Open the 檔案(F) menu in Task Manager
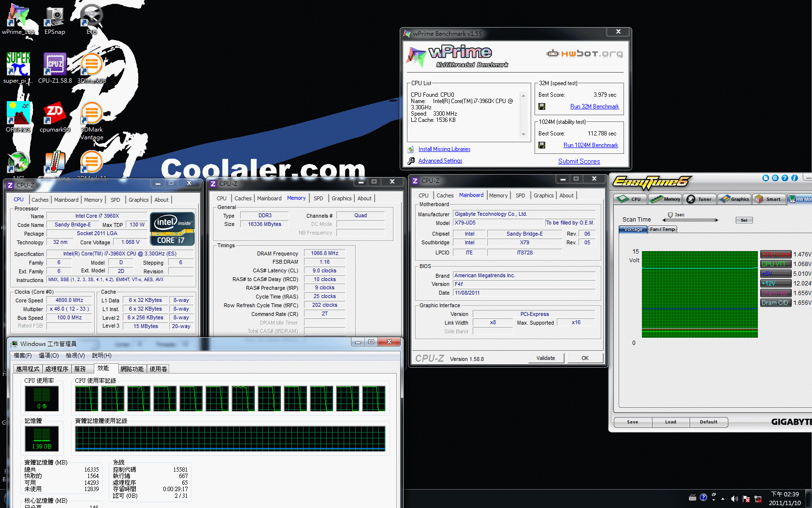Viewport: 812px width, 508px height. click(23, 356)
